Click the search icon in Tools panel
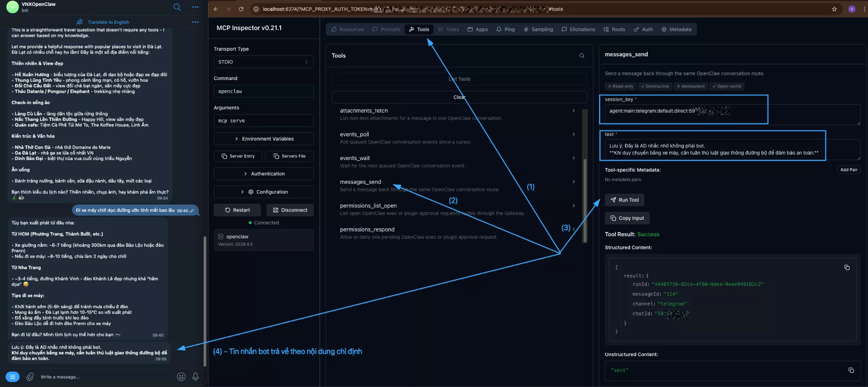The height and width of the screenshot is (387, 868). tap(581, 56)
